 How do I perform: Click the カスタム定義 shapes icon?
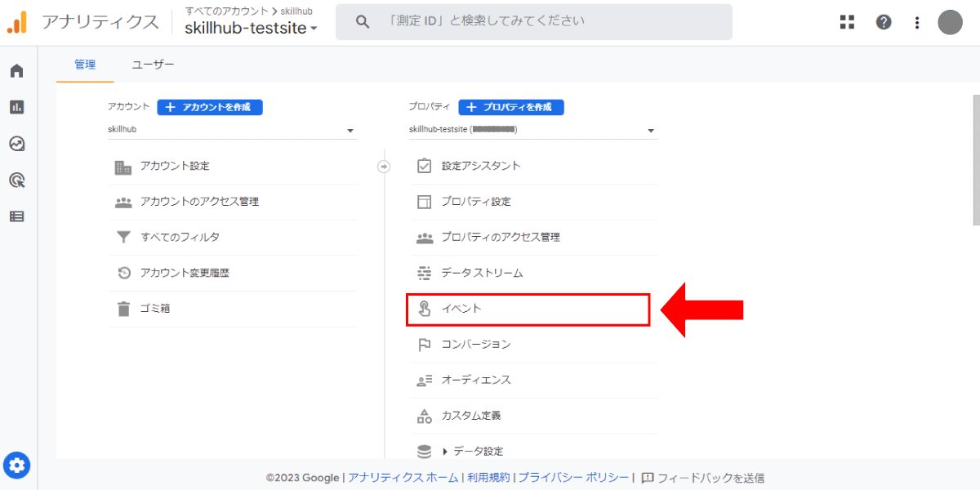pos(424,416)
